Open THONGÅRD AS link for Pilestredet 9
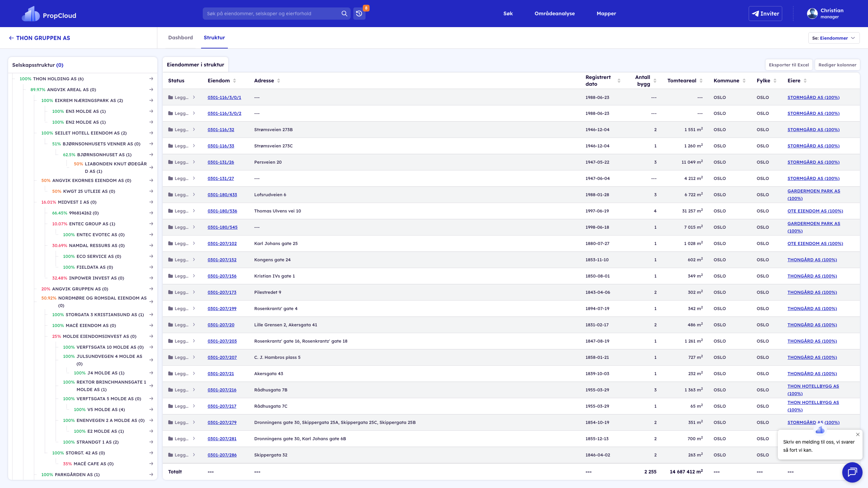Viewport: 868px width, 488px height. point(812,292)
